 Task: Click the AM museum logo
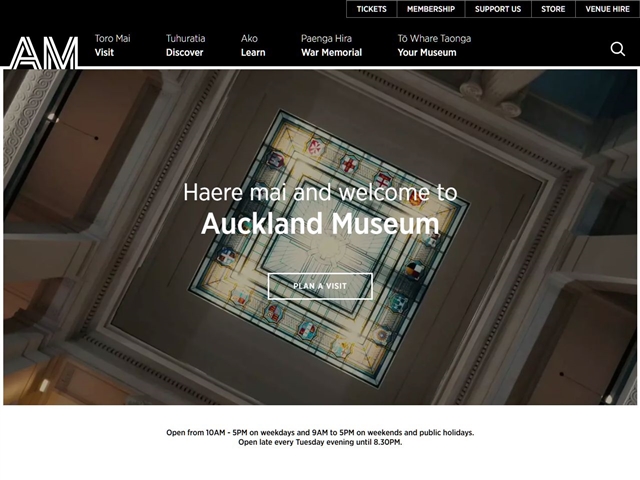(44, 53)
